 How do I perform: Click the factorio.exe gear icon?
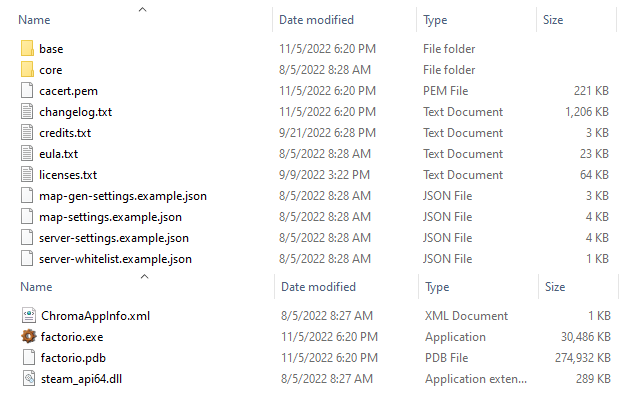click(x=28, y=337)
